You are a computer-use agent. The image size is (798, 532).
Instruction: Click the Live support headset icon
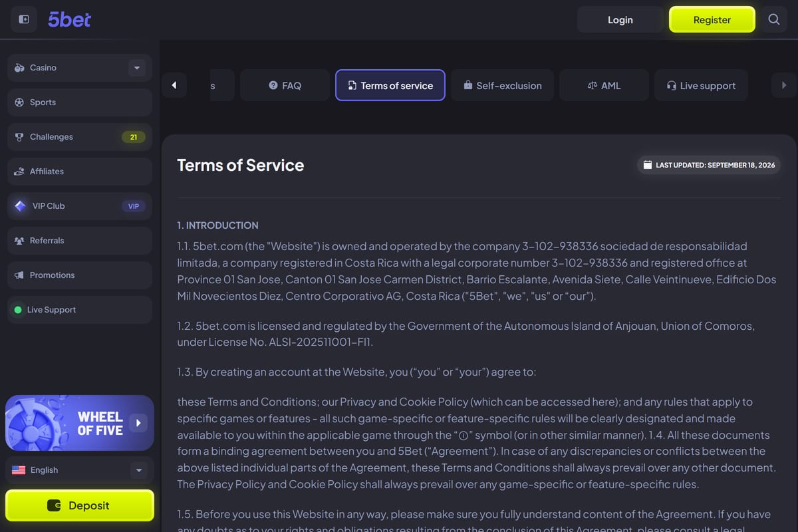(671, 86)
